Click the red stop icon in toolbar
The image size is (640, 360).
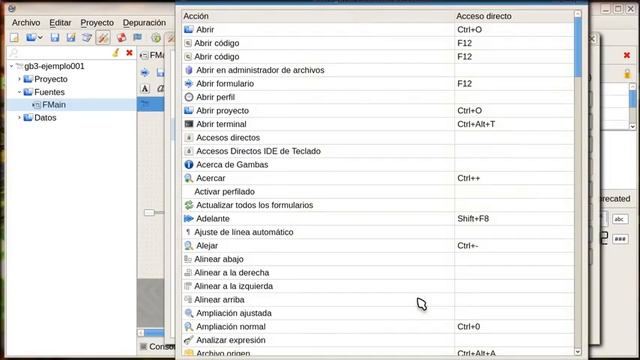point(121,38)
